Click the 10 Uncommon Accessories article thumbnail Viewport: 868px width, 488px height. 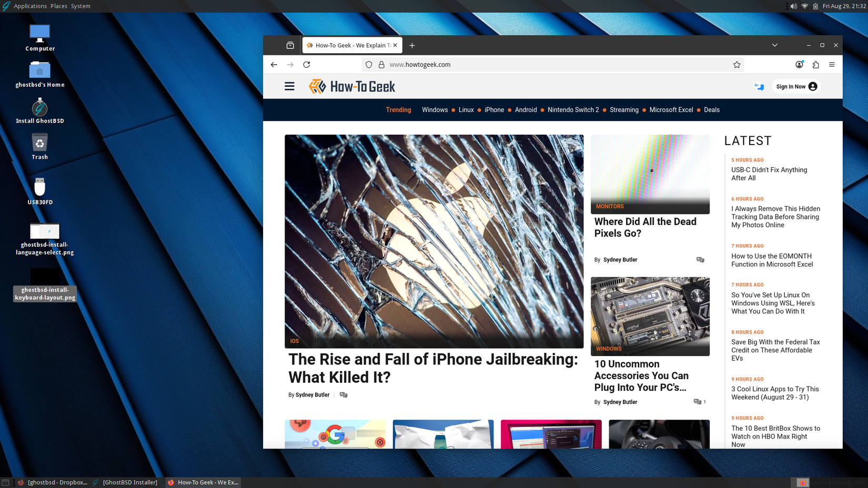(650, 316)
